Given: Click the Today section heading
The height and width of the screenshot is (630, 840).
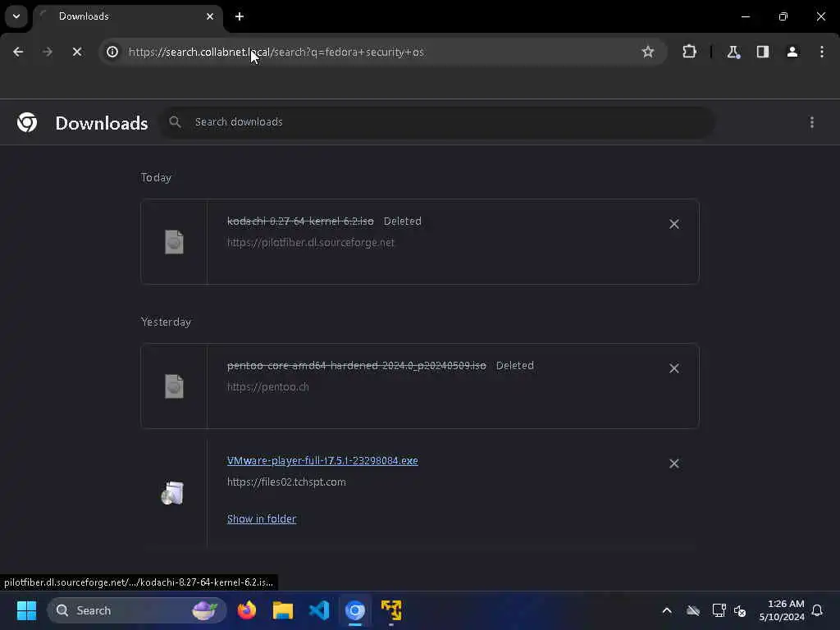Looking at the screenshot, I should pos(156,178).
